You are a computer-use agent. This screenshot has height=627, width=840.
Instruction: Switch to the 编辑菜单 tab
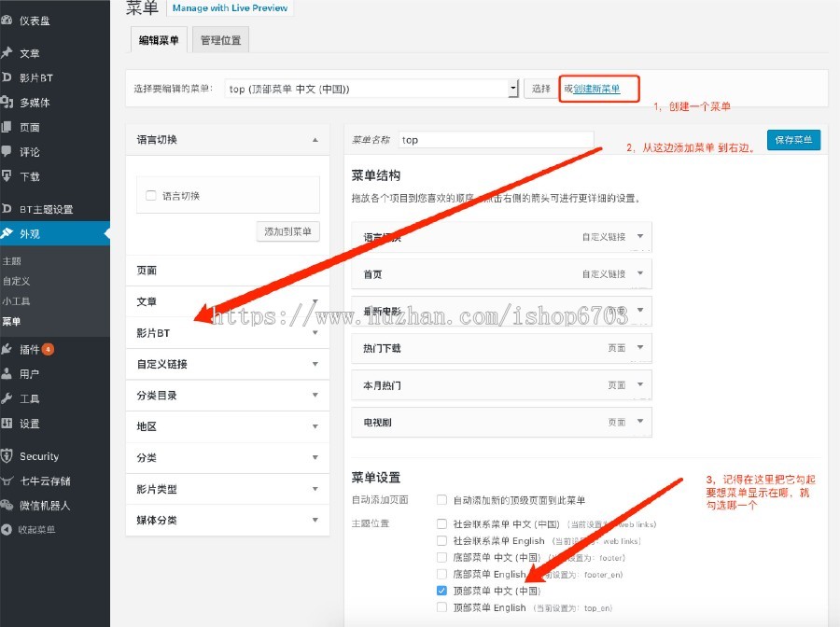pos(159,40)
